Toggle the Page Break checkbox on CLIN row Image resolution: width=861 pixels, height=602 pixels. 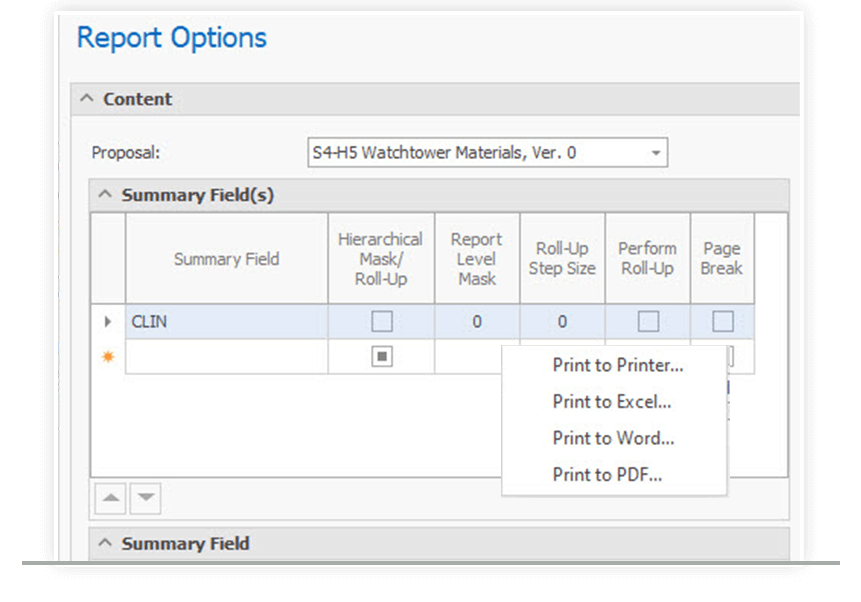pos(721,321)
